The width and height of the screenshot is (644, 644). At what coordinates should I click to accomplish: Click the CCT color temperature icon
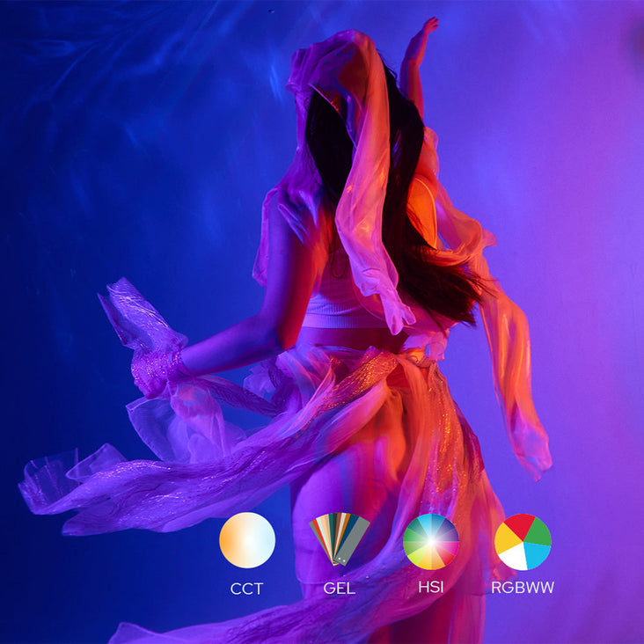(x=247, y=540)
